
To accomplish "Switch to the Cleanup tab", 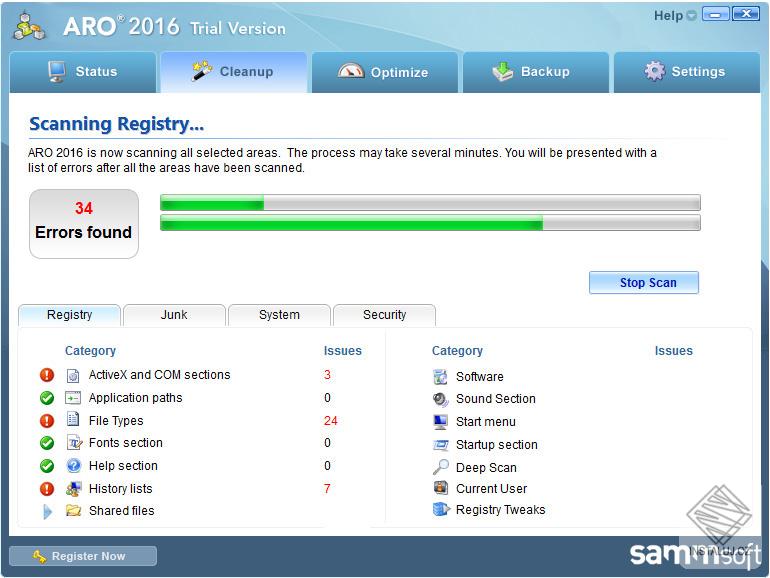I will pyautogui.click(x=234, y=72).
